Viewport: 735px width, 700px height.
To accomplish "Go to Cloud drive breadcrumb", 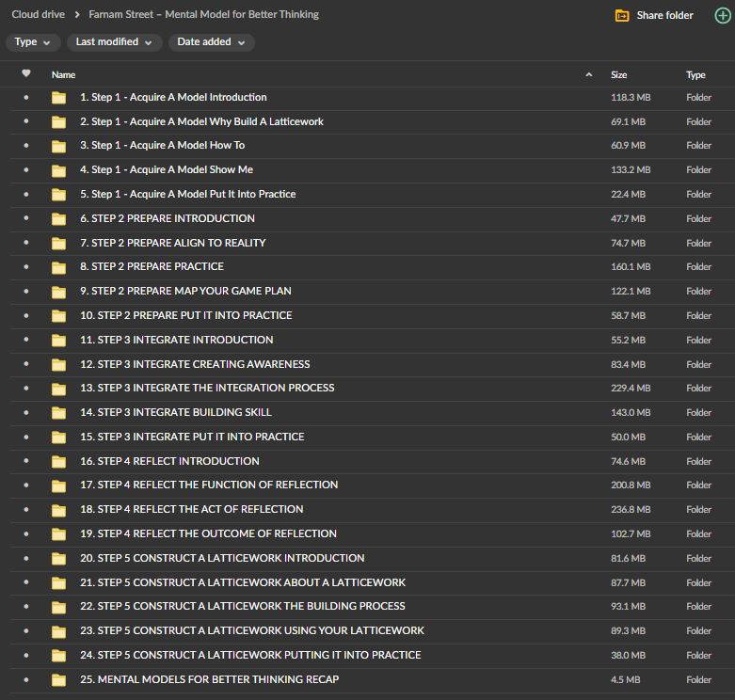I will tap(39, 15).
